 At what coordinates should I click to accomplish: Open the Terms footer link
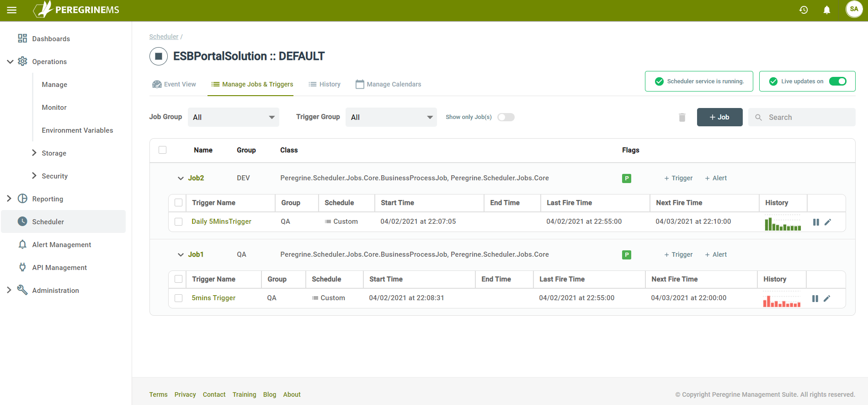(158, 394)
